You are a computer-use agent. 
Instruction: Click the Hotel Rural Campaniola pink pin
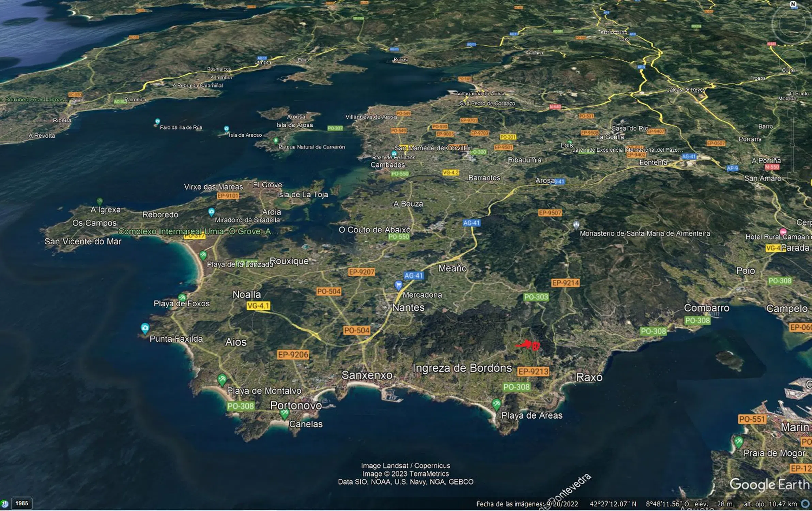[783, 231]
